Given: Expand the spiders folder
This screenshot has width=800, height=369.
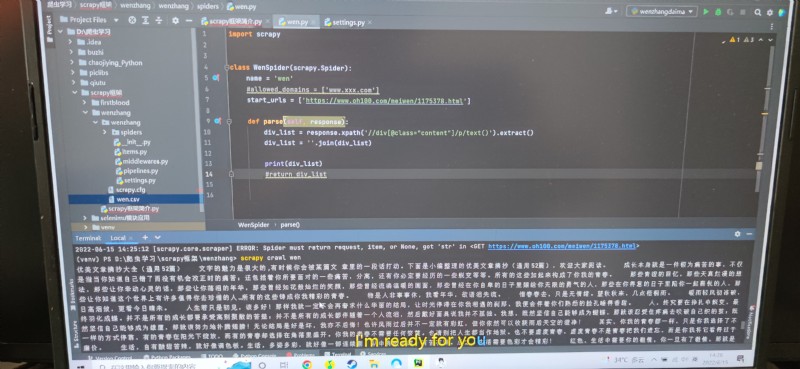Looking at the screenshot, I should (105, 132).
